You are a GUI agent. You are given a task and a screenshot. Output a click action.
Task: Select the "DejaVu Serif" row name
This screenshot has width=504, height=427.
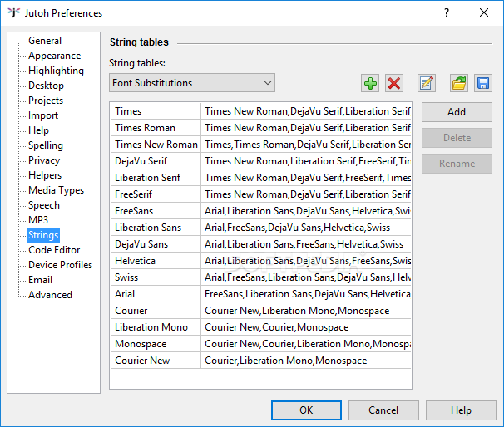(x=156, y=161)
